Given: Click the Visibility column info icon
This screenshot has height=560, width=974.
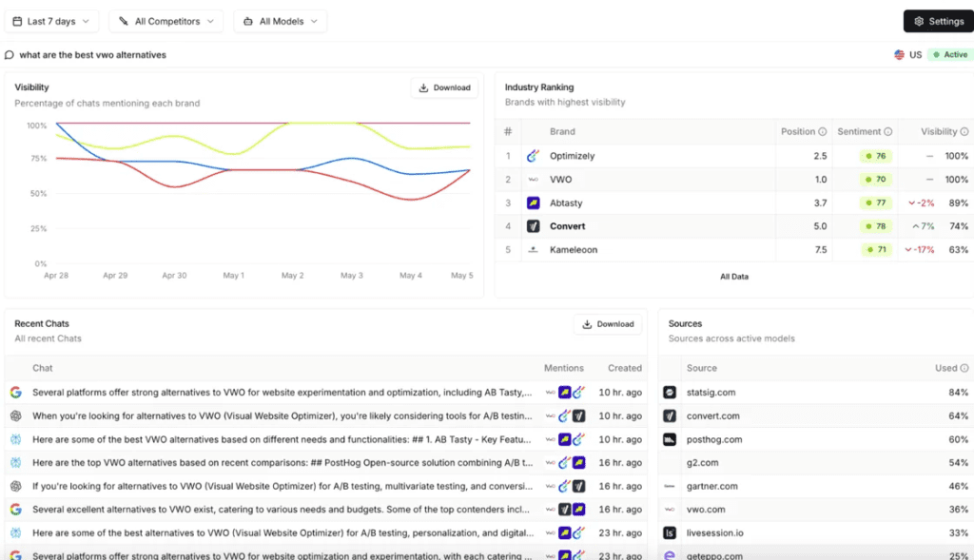Looking at the screenshot, I should 964,131.
